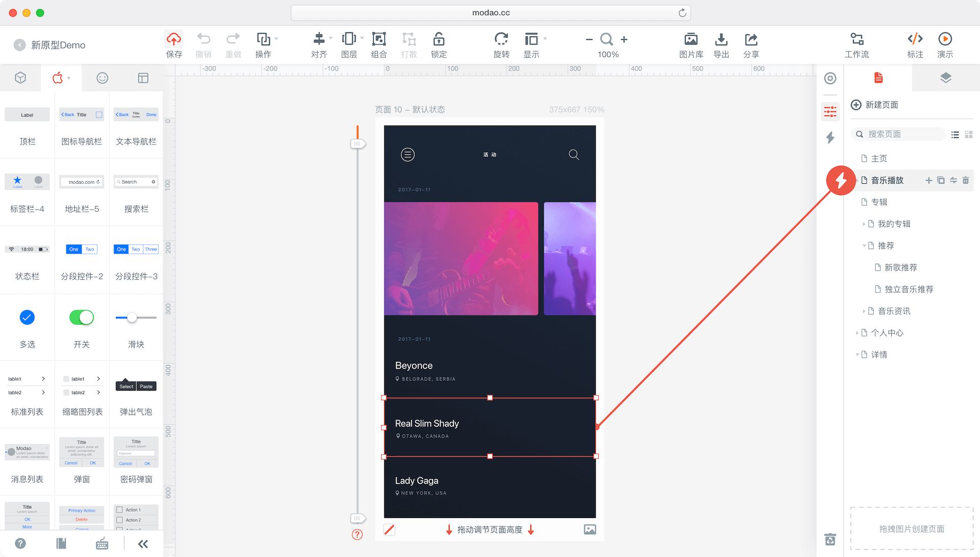Delete the 音乐播放 page with trash icon
The image size is (980, 557).
(966, 180)
